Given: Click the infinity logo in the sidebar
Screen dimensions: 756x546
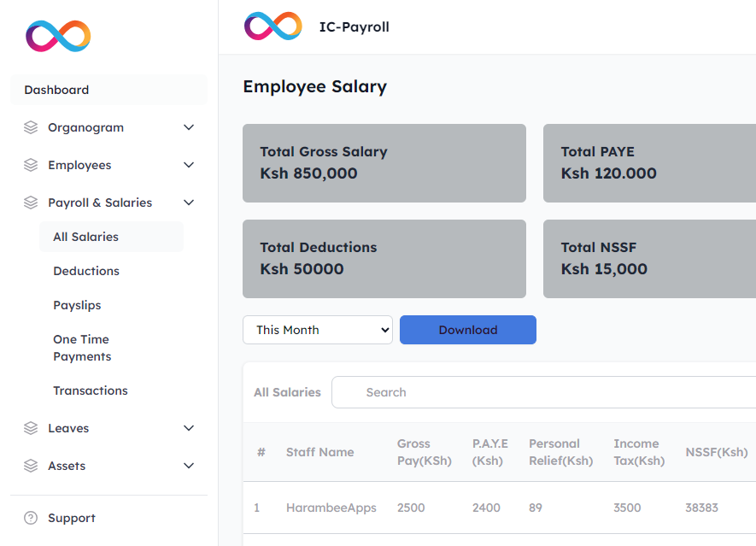Looking at the screenshot, I should [x=58, y=36].
